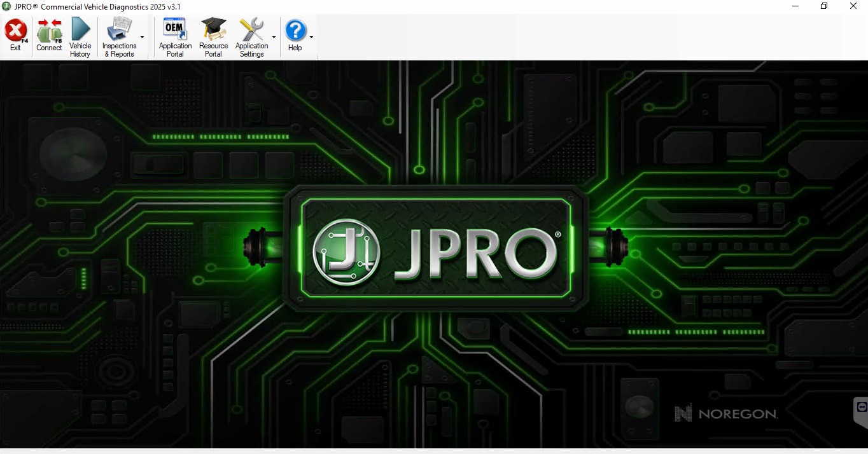
Task: Open Application Settings wrench icon
Action: pos(251,31)
